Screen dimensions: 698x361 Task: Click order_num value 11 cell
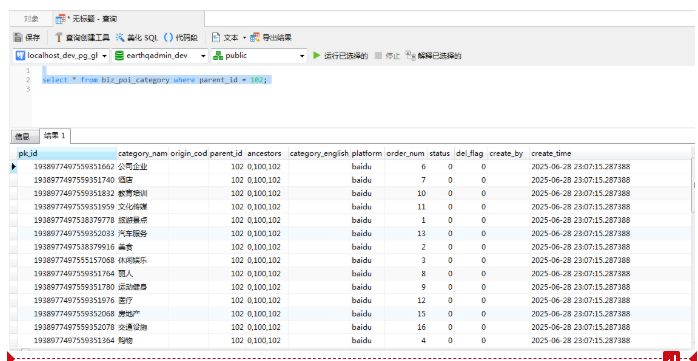[406, 207]
